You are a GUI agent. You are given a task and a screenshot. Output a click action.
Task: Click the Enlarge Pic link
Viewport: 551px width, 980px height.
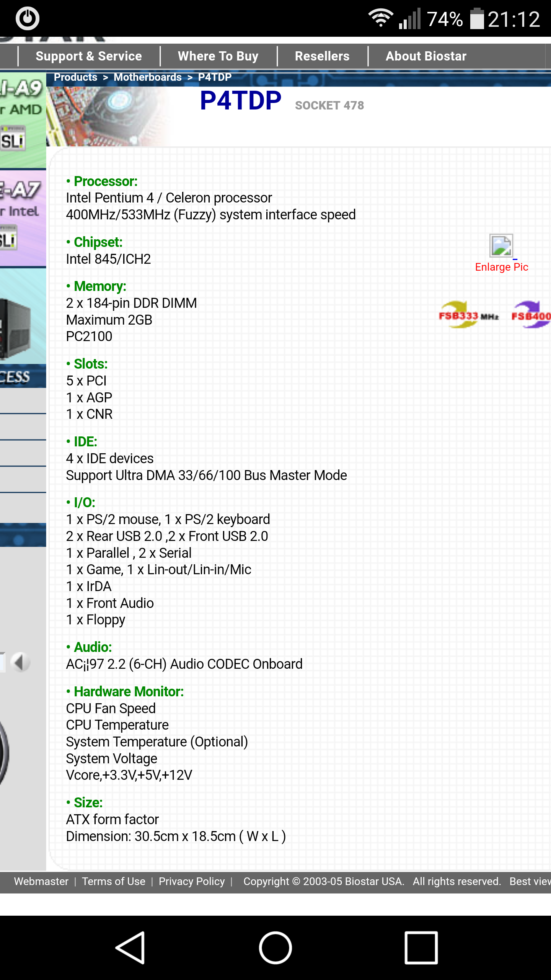coord(501,267)
